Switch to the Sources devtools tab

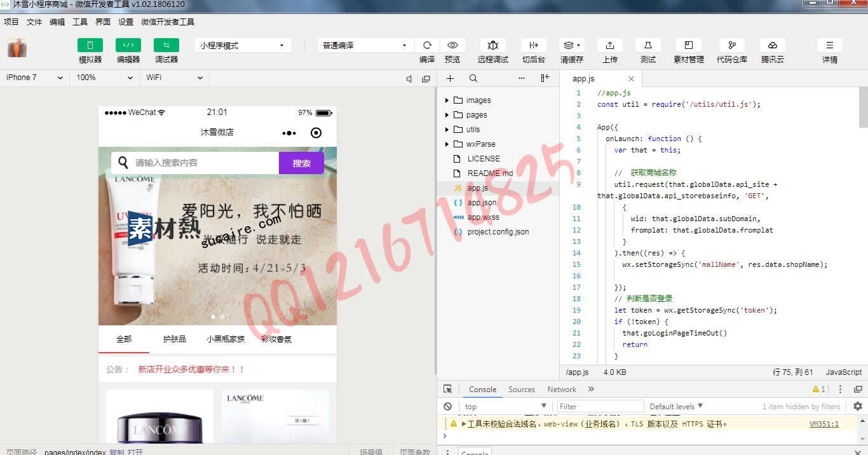[x=522, y=390]
